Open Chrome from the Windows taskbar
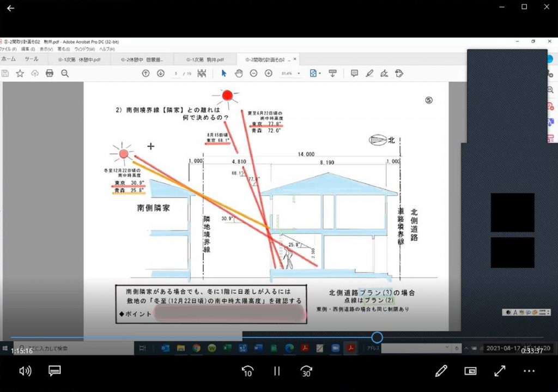 tap(196, 348)
